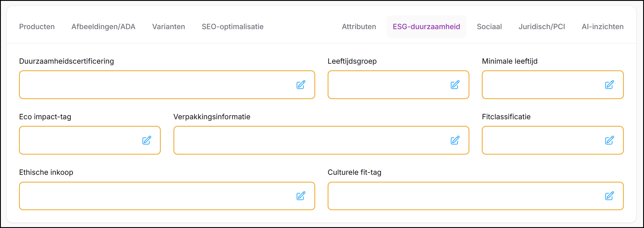Click Culturele fit-tag edit icon
Viewport: 644px width, 228px height.
609,196
